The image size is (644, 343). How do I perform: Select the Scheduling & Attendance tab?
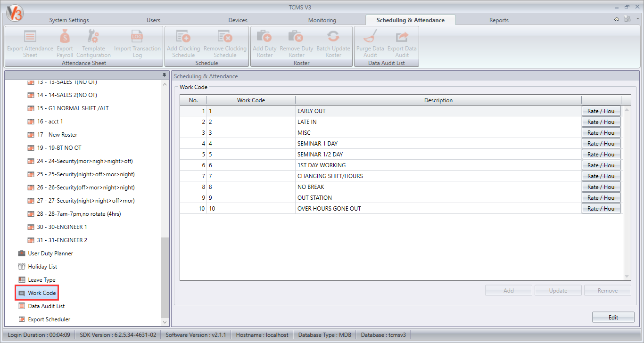tap(411, 20)
